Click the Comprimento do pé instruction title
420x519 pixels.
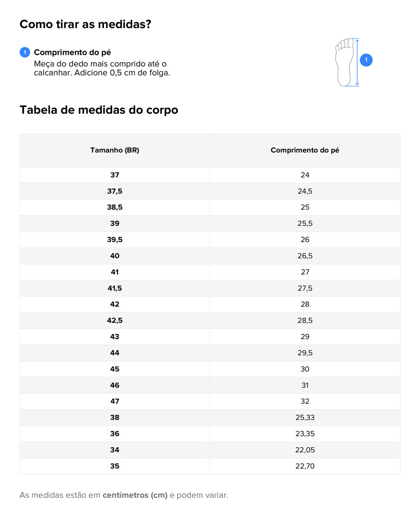click(x=72, y=52)
